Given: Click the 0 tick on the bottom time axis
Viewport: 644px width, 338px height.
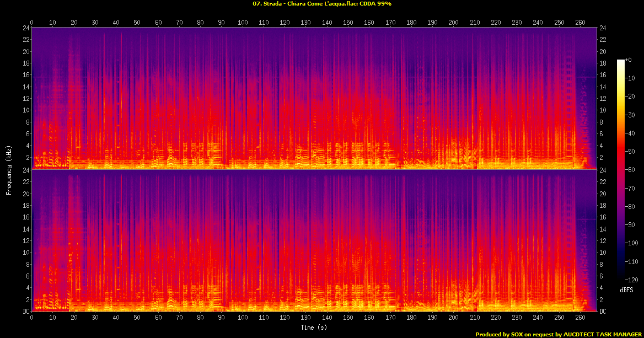Looking at the screenshot, I should click(31, 317).
